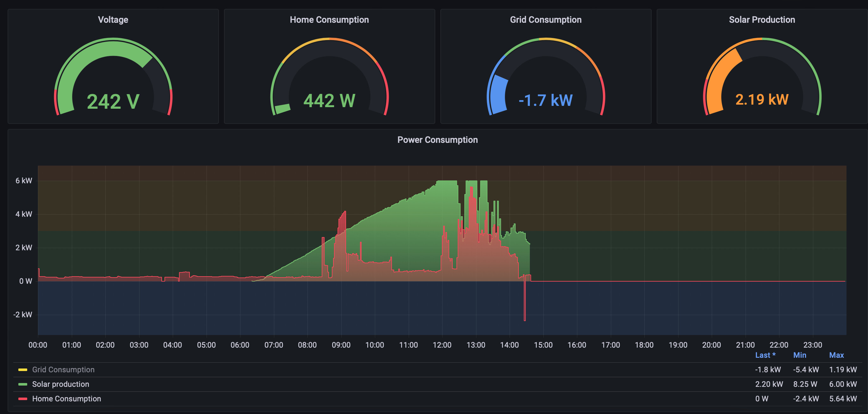Click the red Home Consumption legend swatch
This screenshot has width=868, height=414.
click(22, 399)
